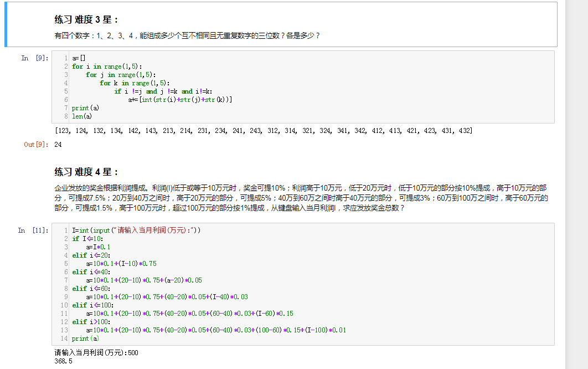Click the In [9] cell prompt

click(34, 58)
